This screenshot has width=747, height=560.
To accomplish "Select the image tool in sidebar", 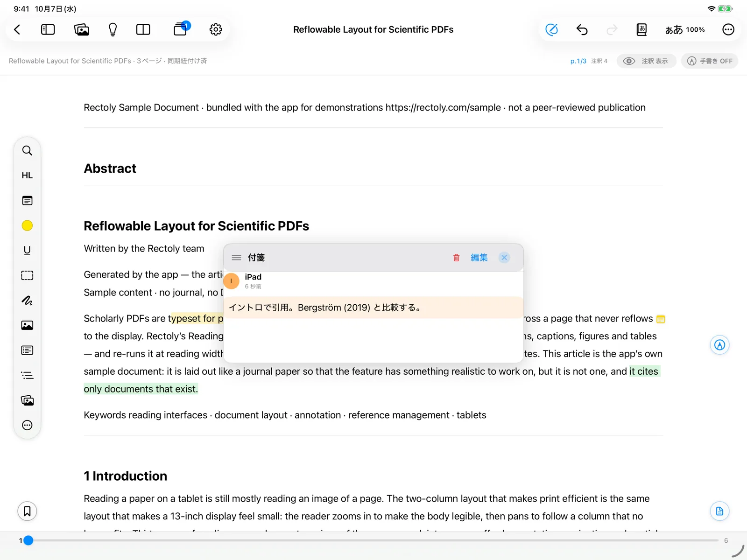I will (x=27, y=325).
